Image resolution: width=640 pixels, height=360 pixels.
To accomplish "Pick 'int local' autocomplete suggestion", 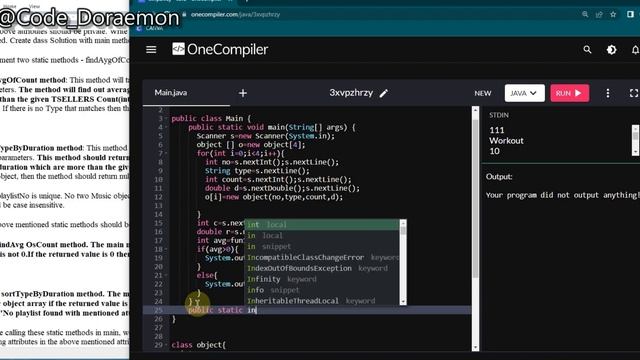I will coord(322,224).
